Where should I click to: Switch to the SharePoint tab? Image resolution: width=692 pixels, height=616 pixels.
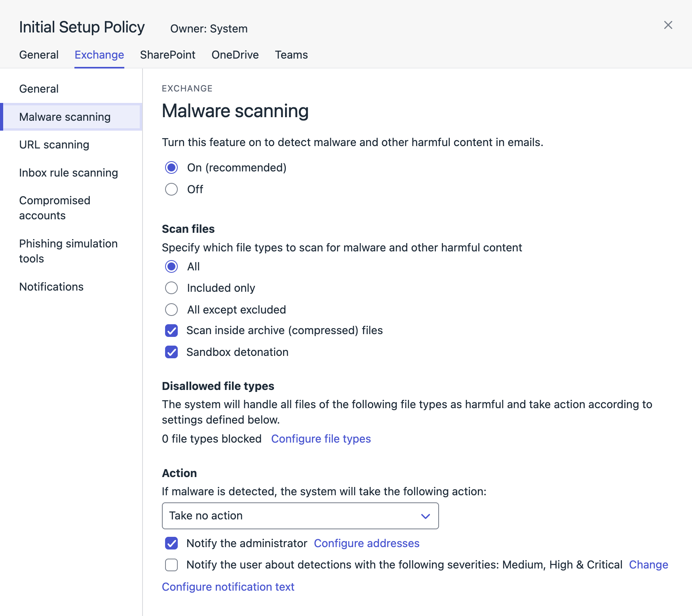pos(167,55)
